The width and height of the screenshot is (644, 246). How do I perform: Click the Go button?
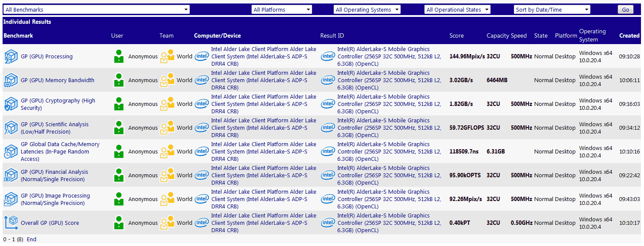click(625, 10)
